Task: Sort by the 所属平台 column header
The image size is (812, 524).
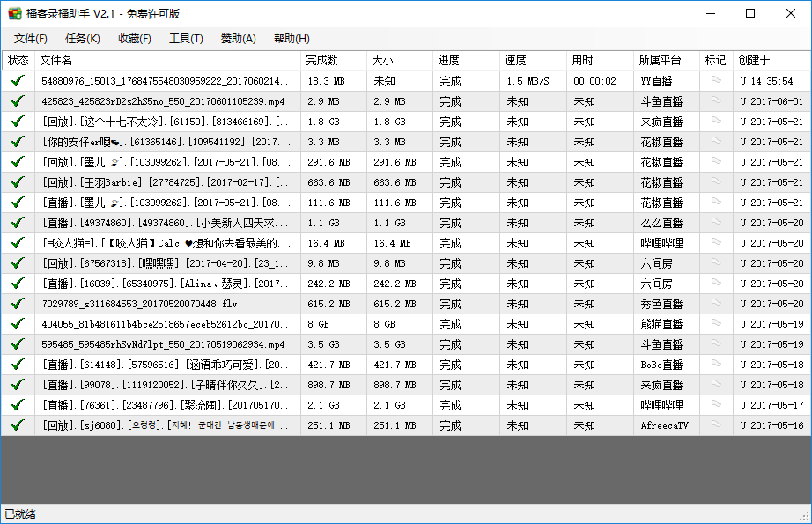Action: [x=667, y=61]
